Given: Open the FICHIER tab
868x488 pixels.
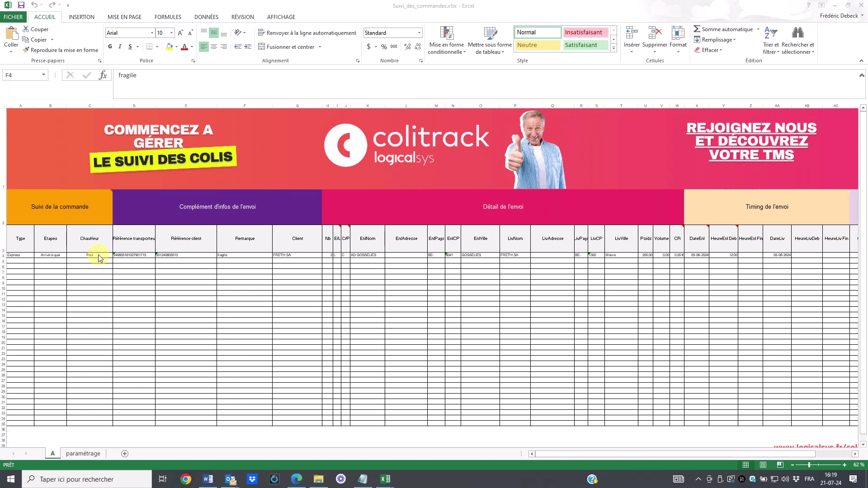Looking at the screenshot, I should tap(13, 17).
